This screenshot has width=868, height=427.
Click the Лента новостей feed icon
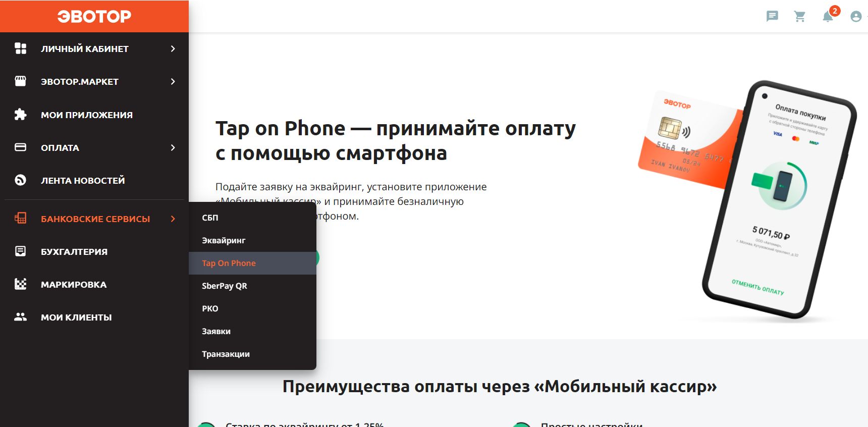click(x=21, y=180)
